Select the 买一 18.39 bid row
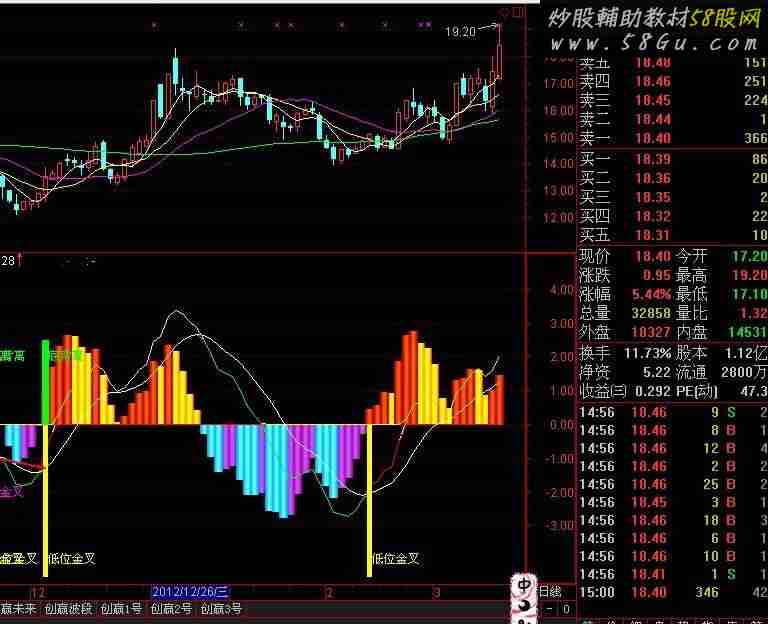768x624 pixels. (673, 159)
